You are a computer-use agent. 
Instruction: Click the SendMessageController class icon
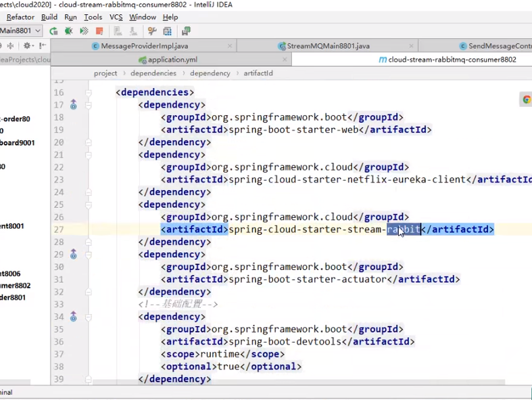pyautogui.click(x=463, y=46)
